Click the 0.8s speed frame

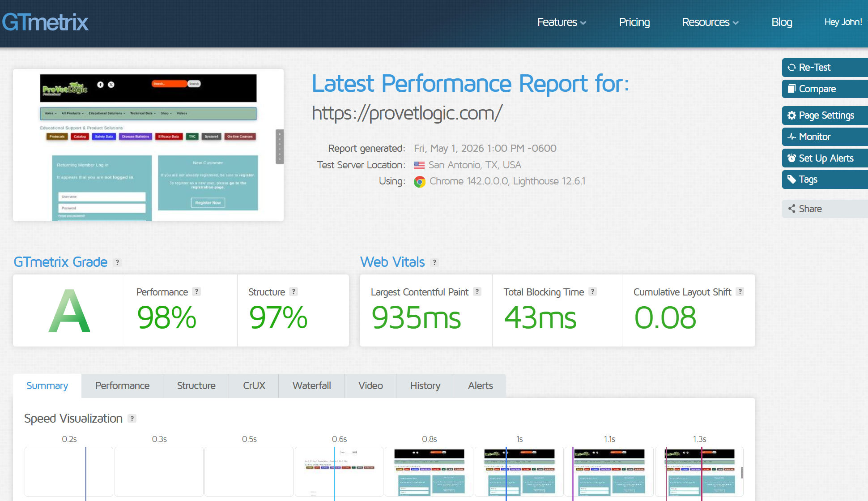pyautogui.click(x=429, y=471)
